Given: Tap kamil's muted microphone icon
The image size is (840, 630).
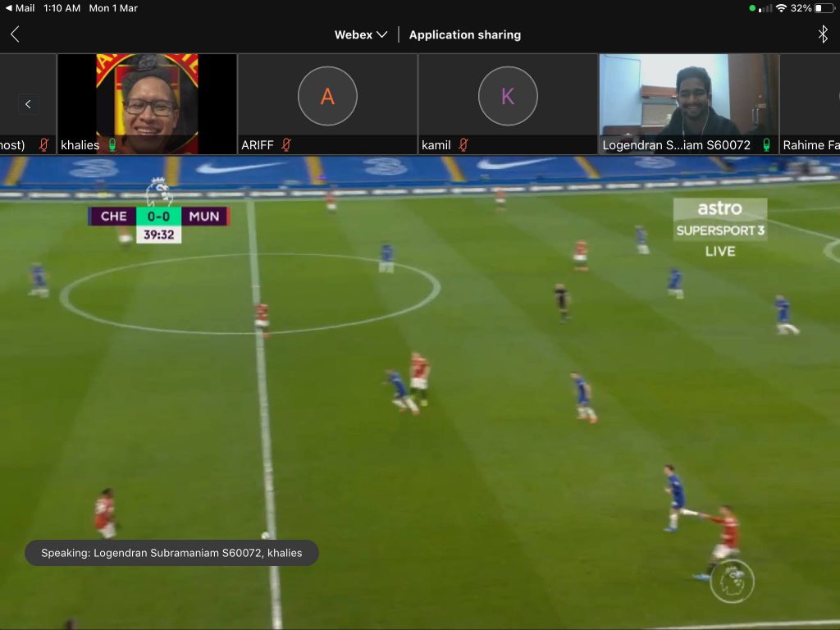Looking at the screenshot, I should click(x=463, y=145).
